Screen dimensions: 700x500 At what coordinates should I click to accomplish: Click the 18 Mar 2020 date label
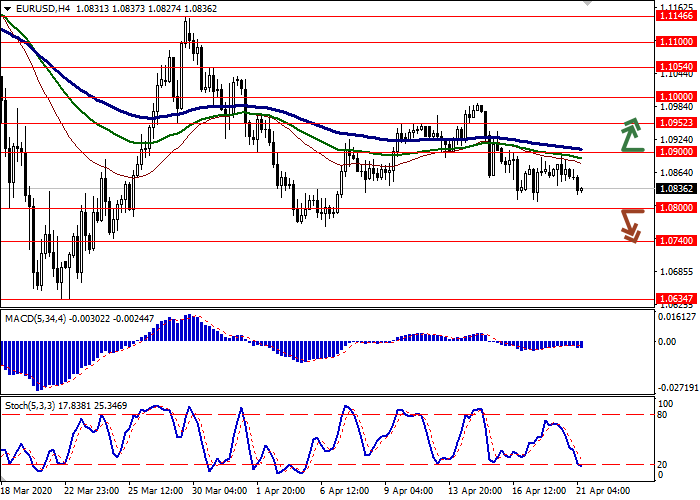28,492
